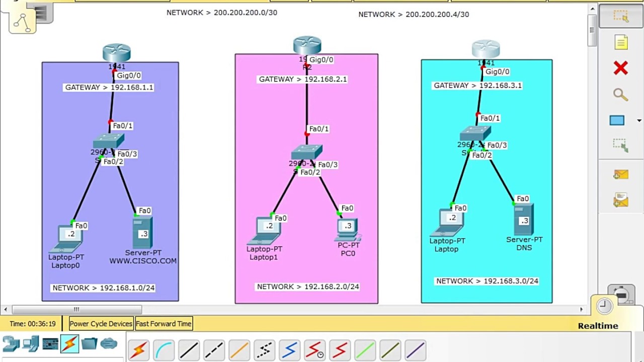Click the 2960 switch in 192.168.3.0 network
This screenshot has width=644, height=362.
pos(475,133)
